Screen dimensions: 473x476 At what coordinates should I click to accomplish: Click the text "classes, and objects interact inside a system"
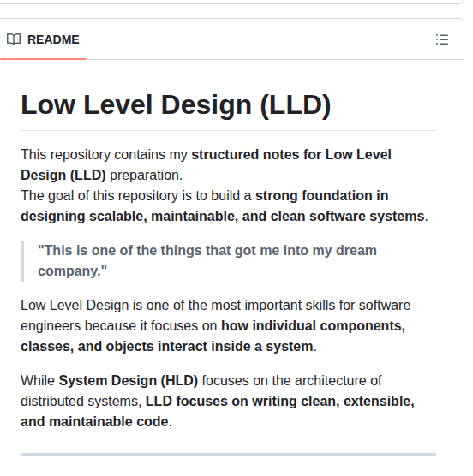[167, 347]
